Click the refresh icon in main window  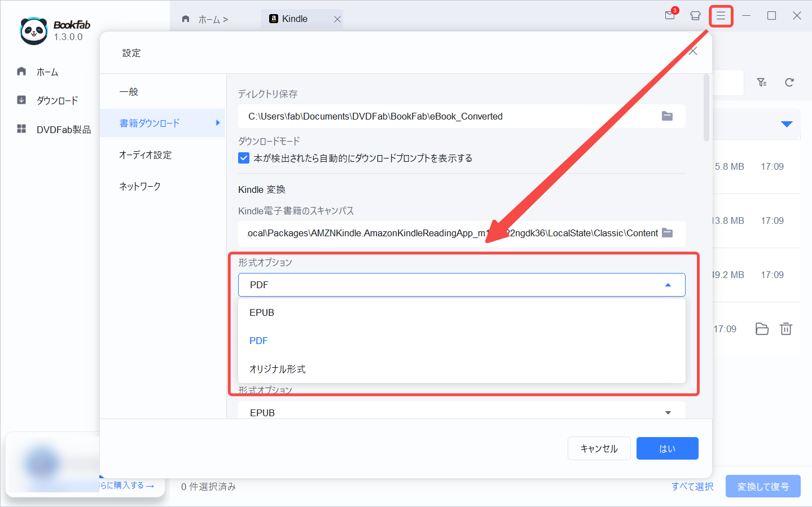(x=789, y=82)
